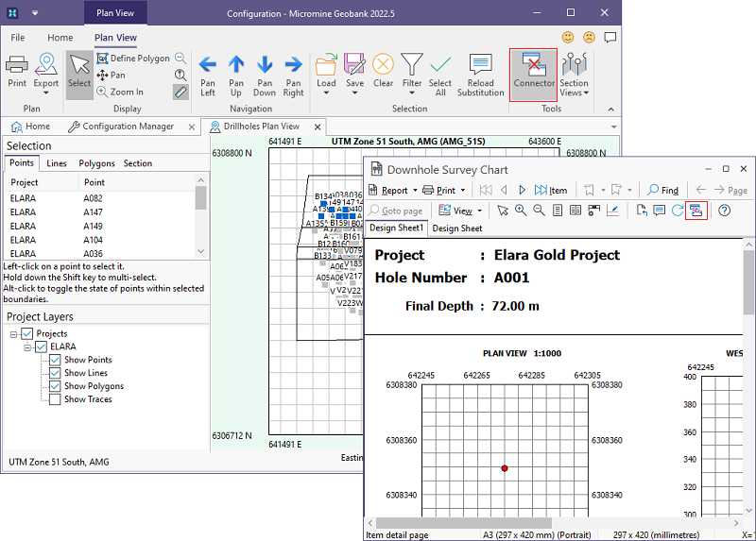Open the View dropdown in Survey Chart toolbar
756x541 pixels.
(x=480, y=211)
